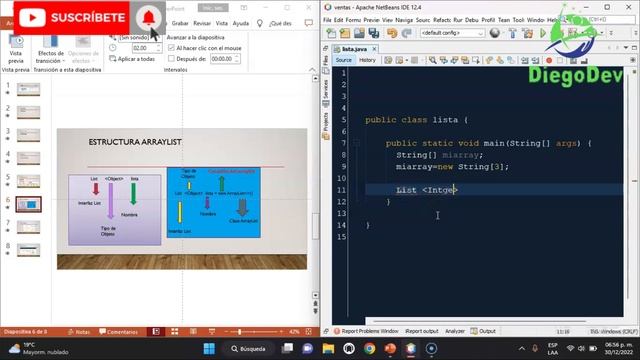Click PowerPoint icon on taskbar
The height and width of the screenshot is (360, 640).
click(390, 349)
